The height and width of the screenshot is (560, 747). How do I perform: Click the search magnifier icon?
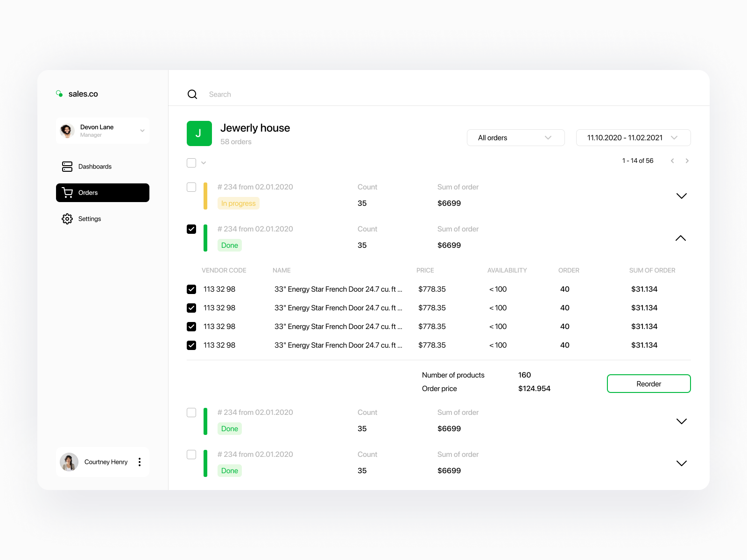click(x=192, y=94)
